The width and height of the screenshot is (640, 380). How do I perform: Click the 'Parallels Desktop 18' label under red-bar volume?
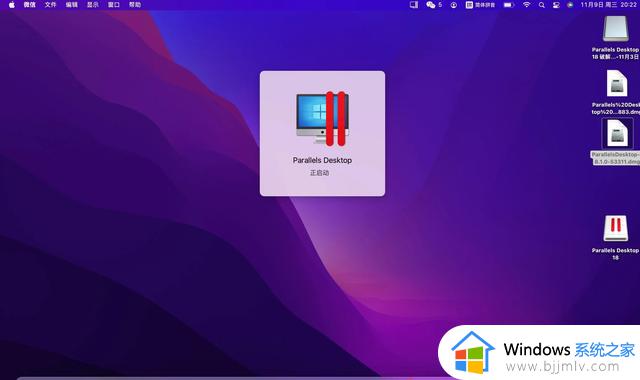(615, 254)
